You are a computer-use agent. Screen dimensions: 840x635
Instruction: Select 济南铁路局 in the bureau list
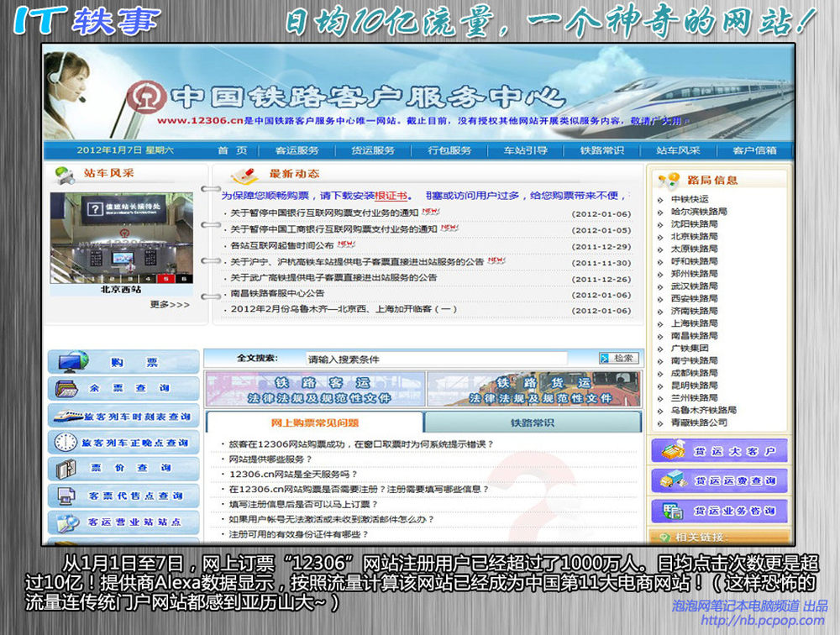[695, 311]
